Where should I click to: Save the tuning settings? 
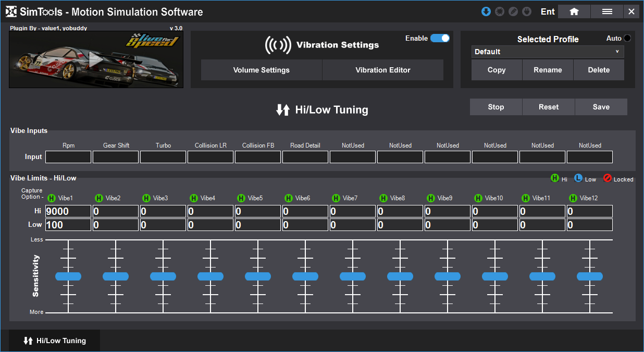click(601, 107)
